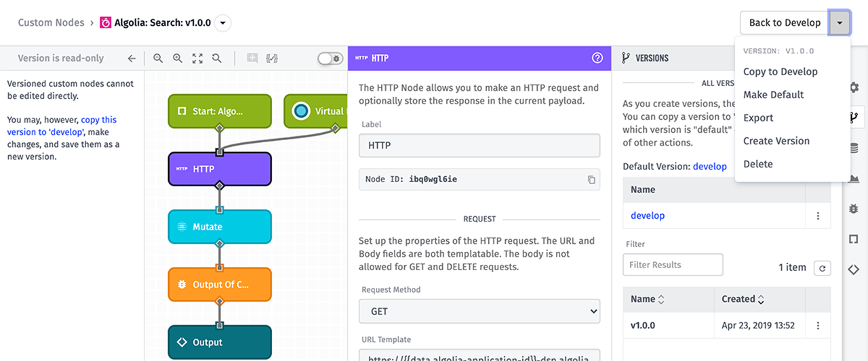Click the Algolia logo in the breadcrumb

tap(106, 22)
